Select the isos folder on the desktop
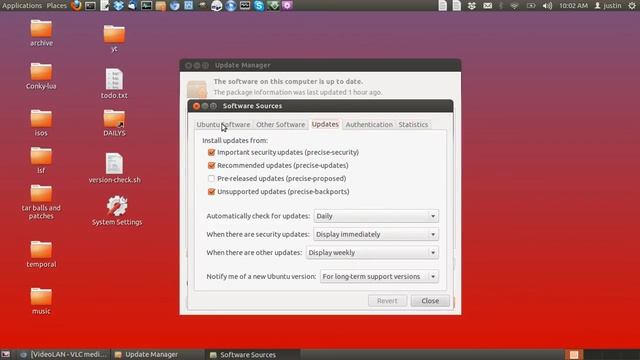 click(x=41, y=123)
